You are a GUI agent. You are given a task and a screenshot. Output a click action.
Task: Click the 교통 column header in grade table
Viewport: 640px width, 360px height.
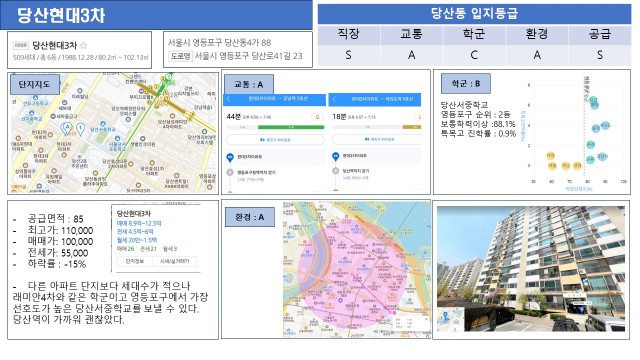pyautogui.click(x=411, y=34)
